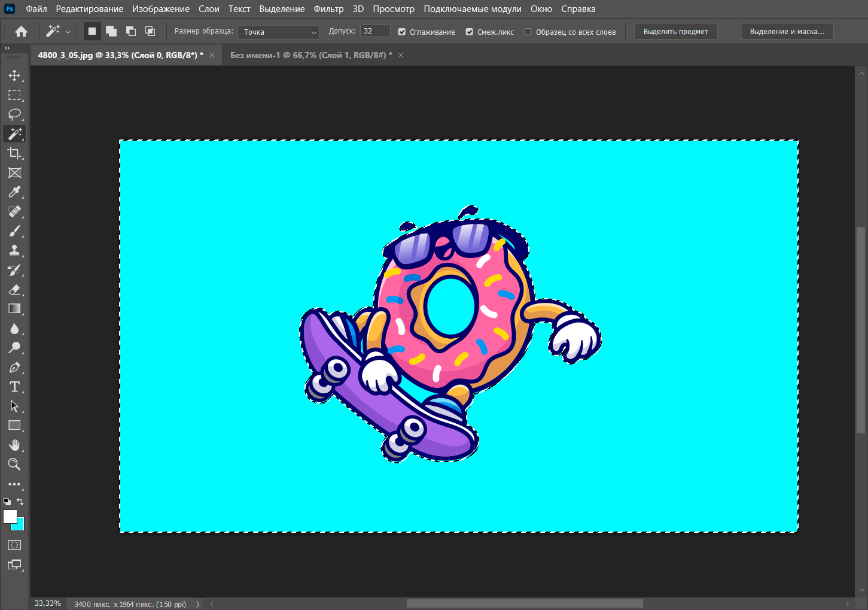Select the Move tool
Screen dimensions: 868x610
(x=14, y=75)
